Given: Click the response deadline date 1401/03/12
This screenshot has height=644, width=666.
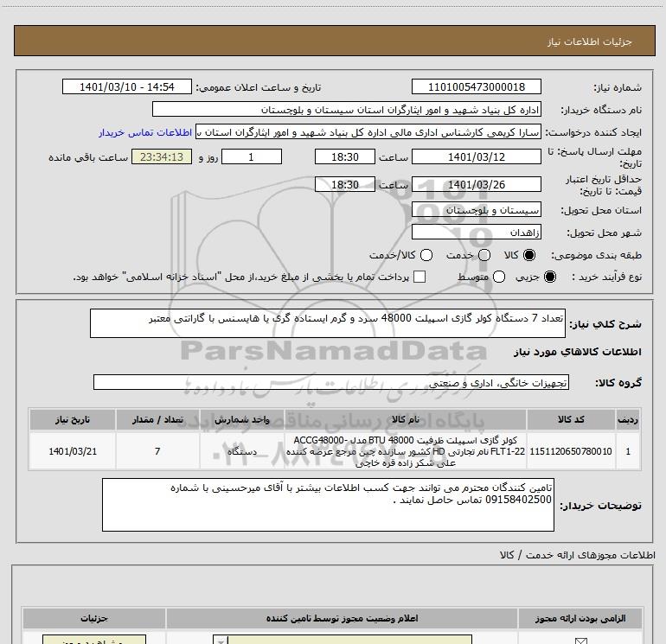Looking at the screenshot, I should 476,156.
